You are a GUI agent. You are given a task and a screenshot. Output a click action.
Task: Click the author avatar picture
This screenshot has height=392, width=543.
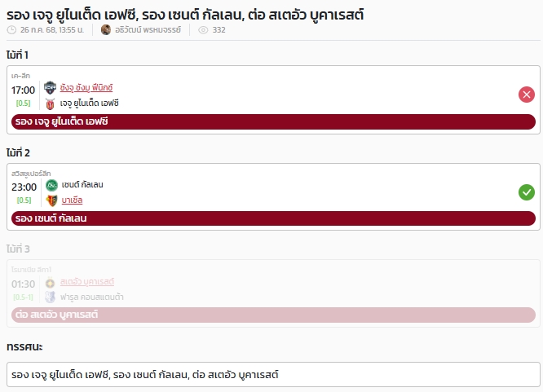click(106, 30)
